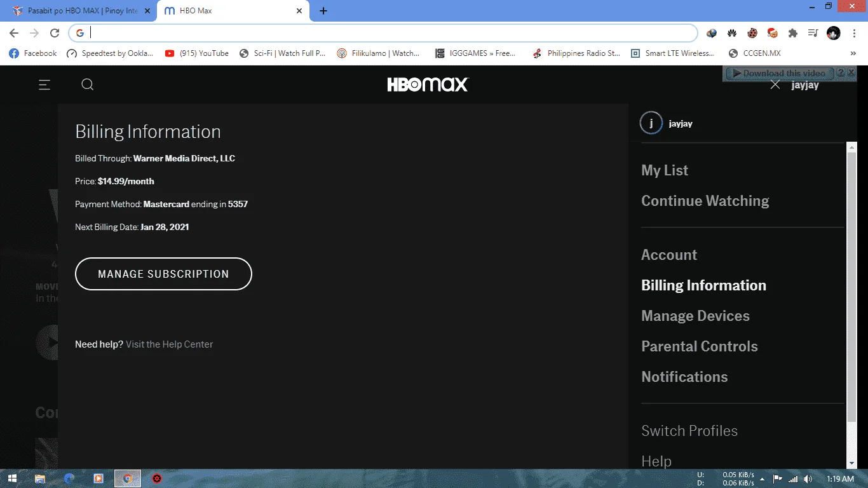Open the Chrome extensions puzzle icon
Screen dimensions: 868x488
(x=792, y=33)
